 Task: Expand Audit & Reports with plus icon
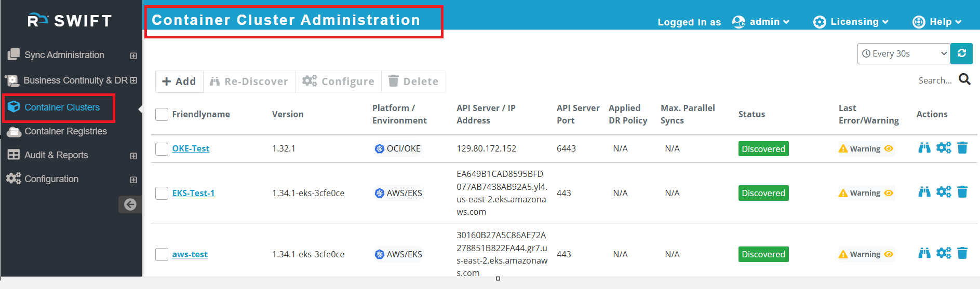point(133,156)
